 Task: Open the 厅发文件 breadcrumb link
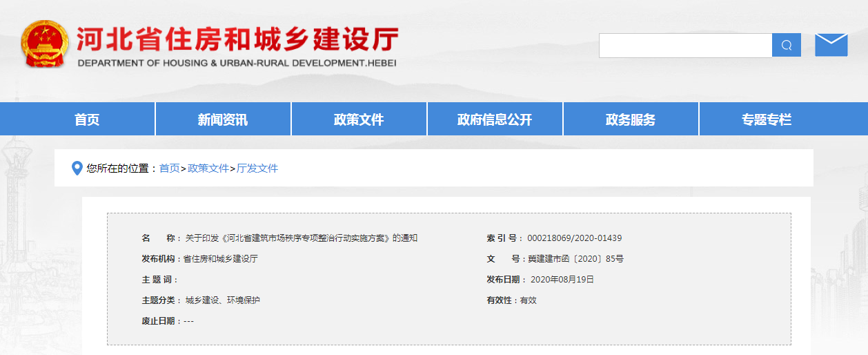point(257,168)
